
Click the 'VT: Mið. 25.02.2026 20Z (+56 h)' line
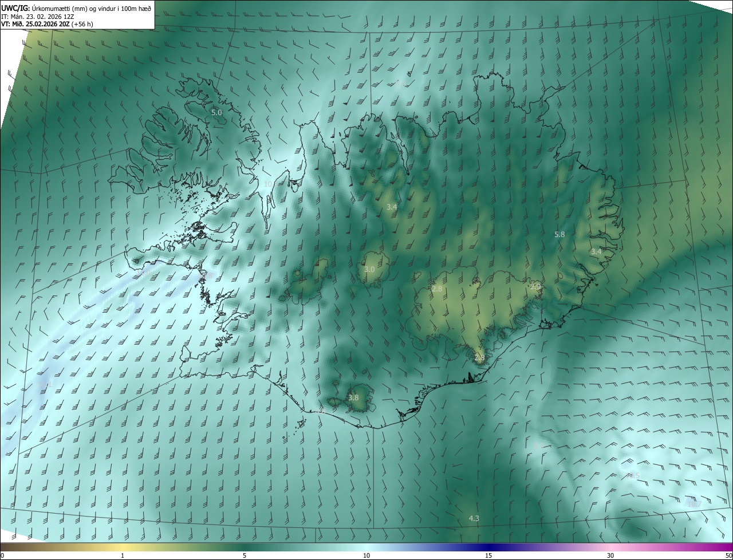click(48, 24)
